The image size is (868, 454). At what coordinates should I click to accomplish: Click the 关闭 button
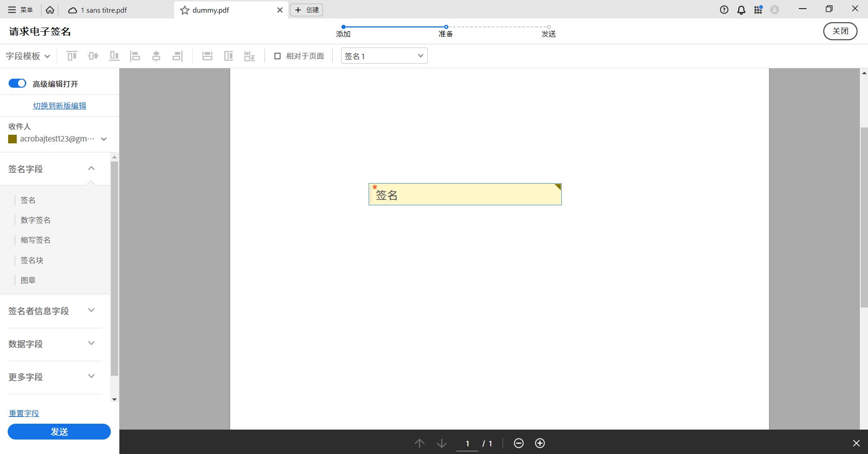tap(840, 31)
